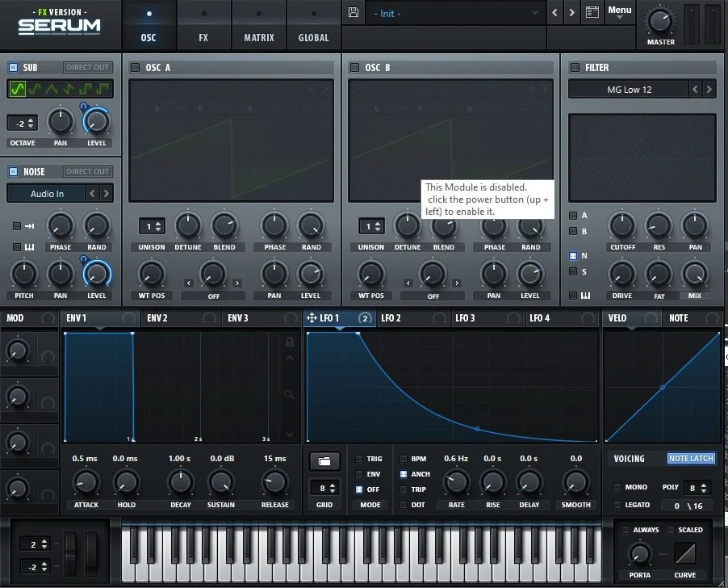Click the OSC A warp OFF label
The height and width of the screenshot is (588, 728).
[x=214, y=296]
